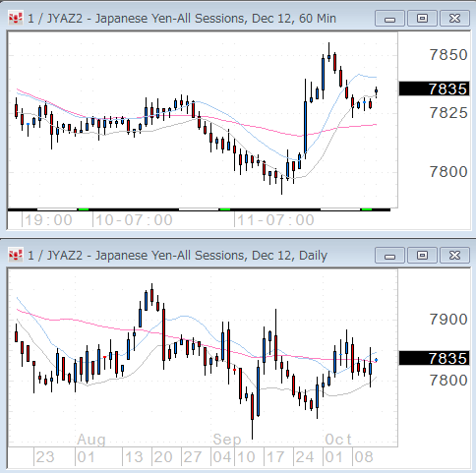This screenshot has height=473, width=476.
Task: Click date label 23 on Daily axis
Action: point(45,457)
